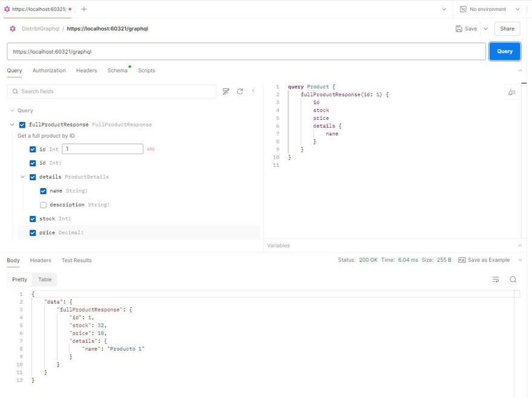The height and width of the screenshot is (398, 532).
Task: Select the Pretty response view
Action: tap(20, 279)
